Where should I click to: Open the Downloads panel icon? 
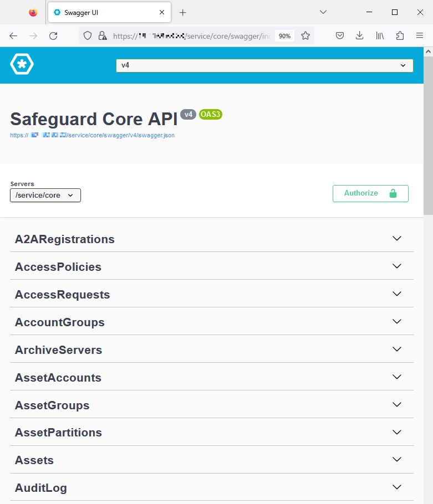click(x=360, y=35)
